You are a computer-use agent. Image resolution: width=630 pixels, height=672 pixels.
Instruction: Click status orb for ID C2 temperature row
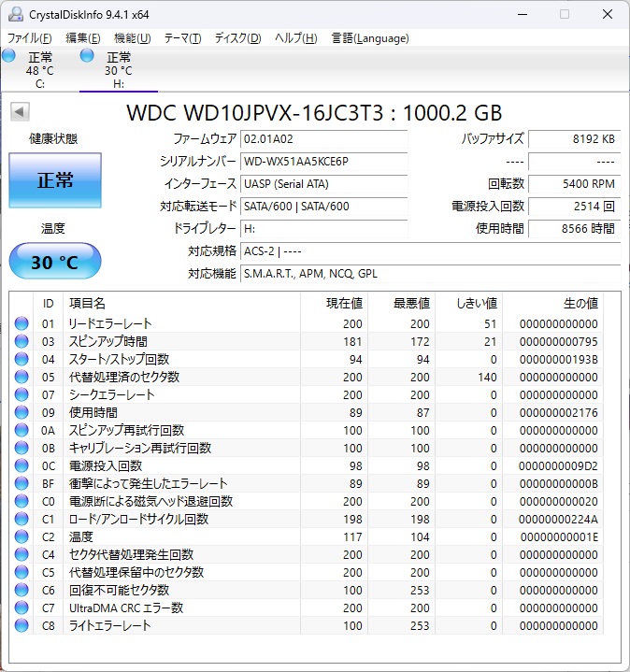[21, 536]
